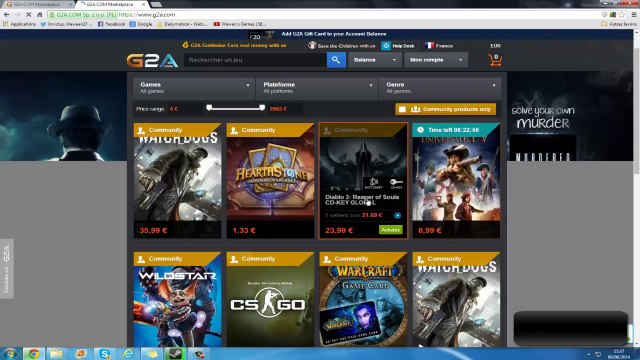
Task: Open the Facebook bookmark
Action: (x=111, y=24)
